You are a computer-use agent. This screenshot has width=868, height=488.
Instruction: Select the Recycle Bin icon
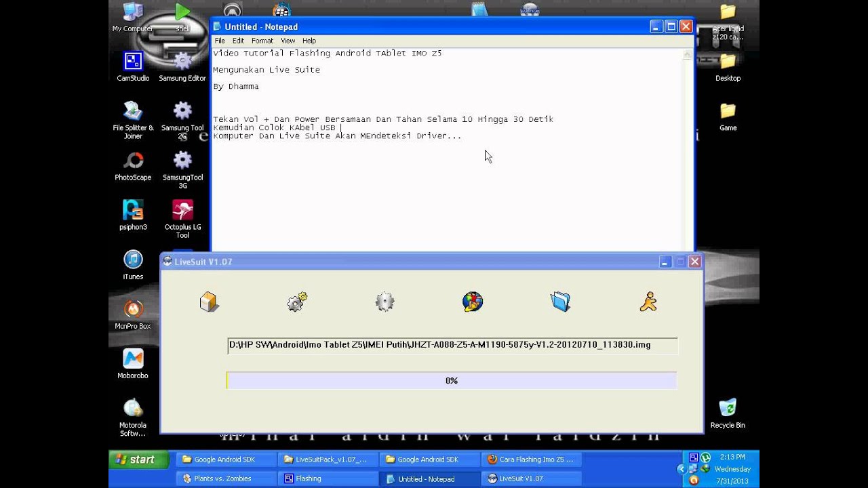coord(728,413)
